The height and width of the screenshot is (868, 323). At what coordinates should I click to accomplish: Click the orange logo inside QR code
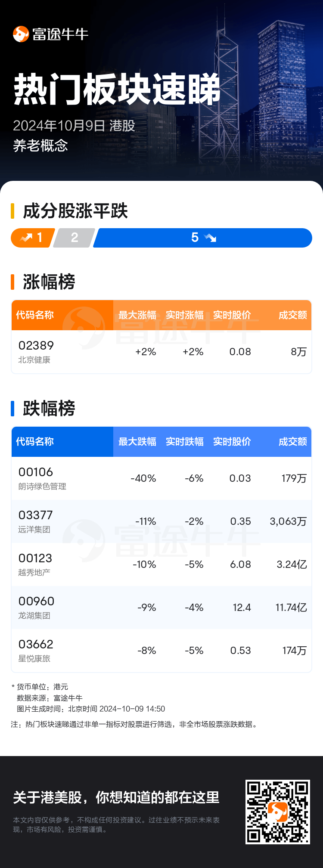tap(278, 812)
